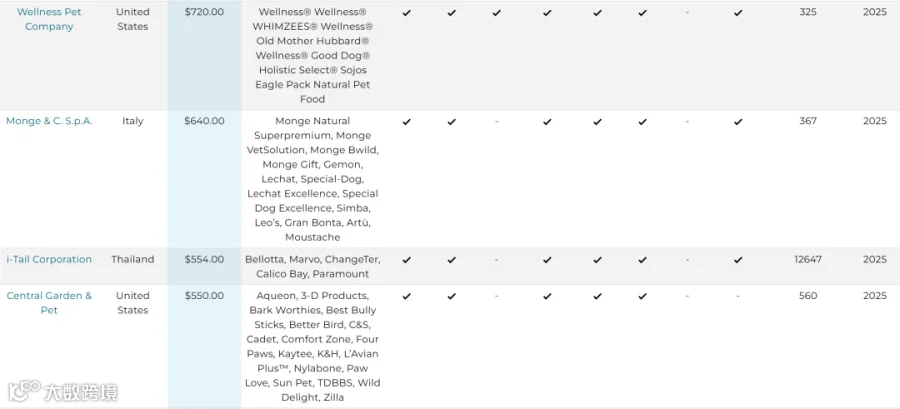Click first checkmark in Wellness Pet Company row

pos(407,12)
